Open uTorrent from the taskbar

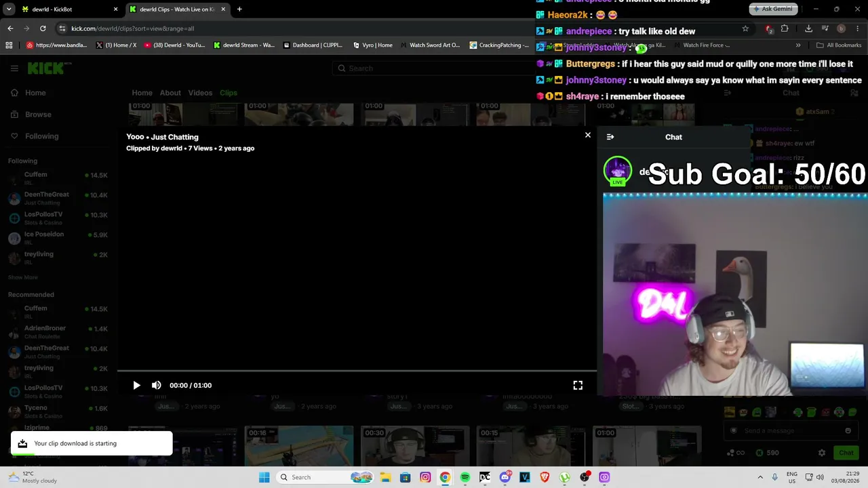click(x=565, y=477)
